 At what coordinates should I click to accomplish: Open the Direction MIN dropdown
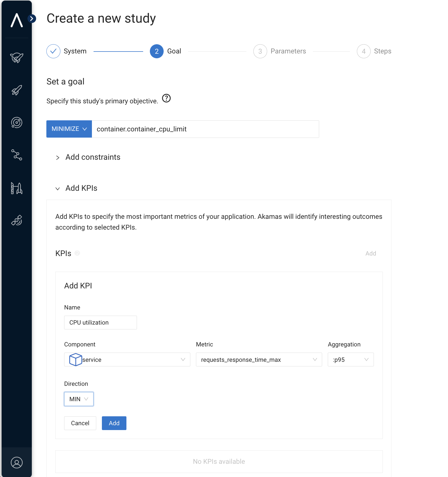[x=79, y=399]
